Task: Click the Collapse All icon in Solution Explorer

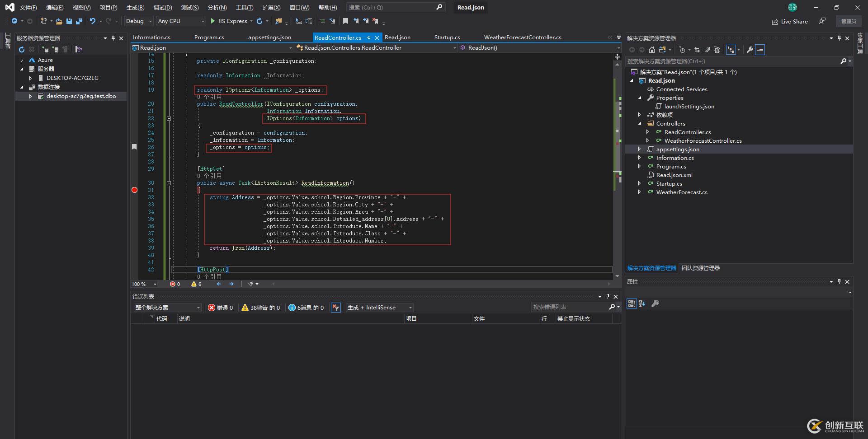Action: click(x=761, y=50)
